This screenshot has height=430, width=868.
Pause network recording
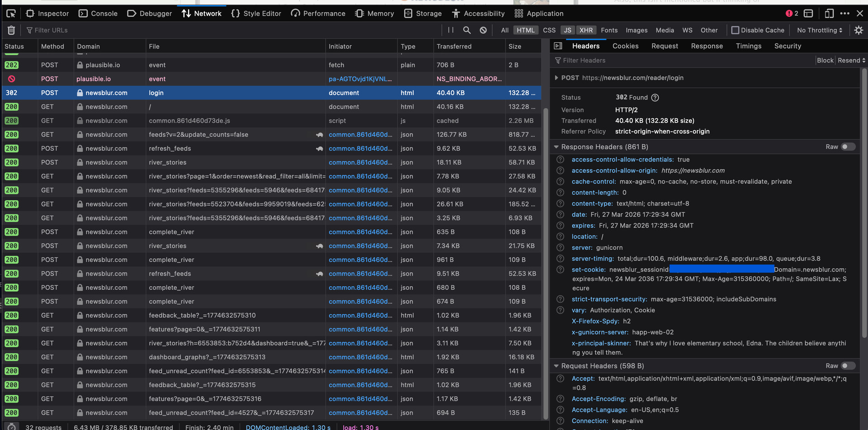click(450, 30)
